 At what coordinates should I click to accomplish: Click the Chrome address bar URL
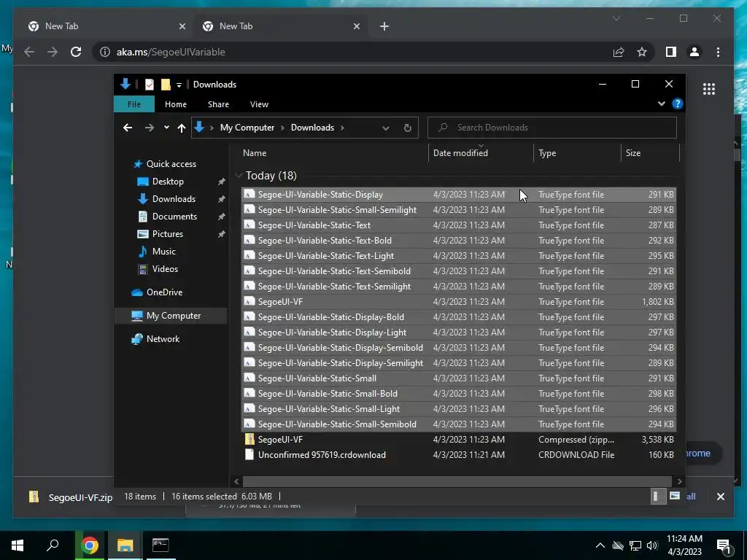tap(171, 52)
